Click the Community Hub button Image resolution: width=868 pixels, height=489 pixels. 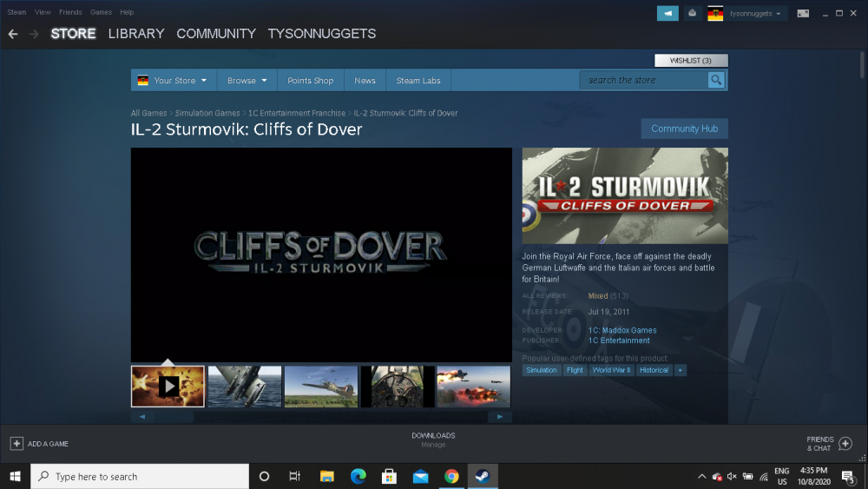[684, 129]
